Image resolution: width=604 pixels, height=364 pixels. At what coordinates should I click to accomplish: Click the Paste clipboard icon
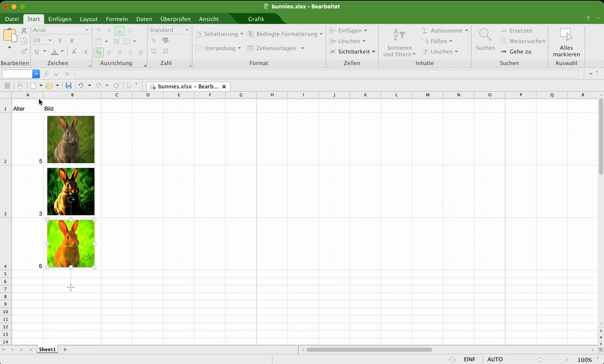(10, 35)
